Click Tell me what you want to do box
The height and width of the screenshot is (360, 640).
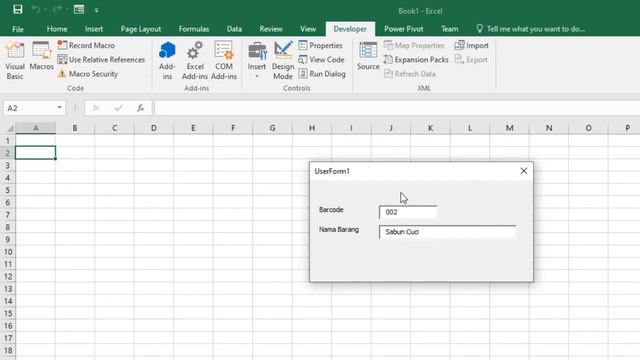(531, 29)
